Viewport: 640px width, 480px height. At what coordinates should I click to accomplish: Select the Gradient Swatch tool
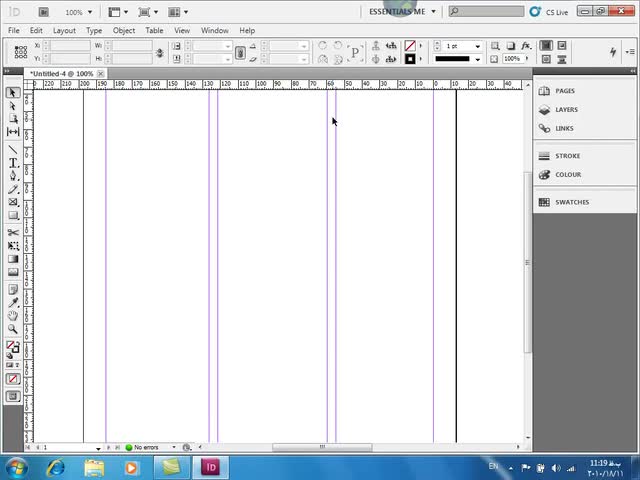[x=13, y=259]
